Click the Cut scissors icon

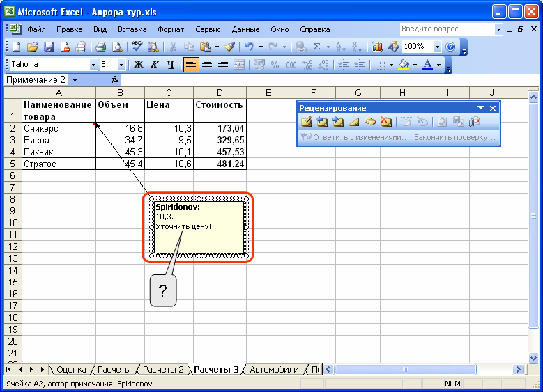173,47
